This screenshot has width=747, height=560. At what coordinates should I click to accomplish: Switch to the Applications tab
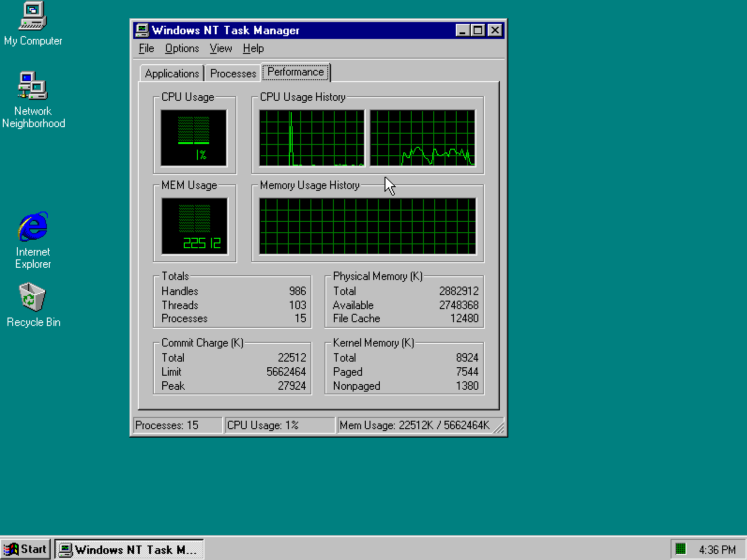[172, 74]
